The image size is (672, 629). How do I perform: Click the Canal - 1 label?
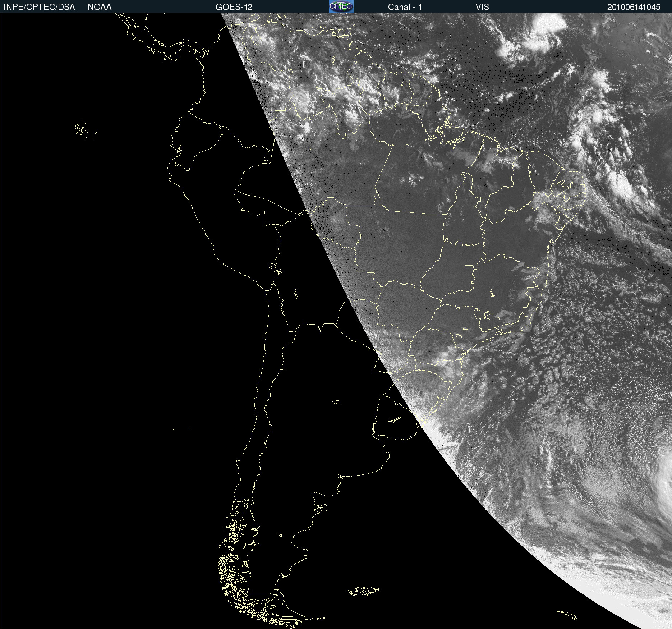pyautogui.click(x=405, y=7)
